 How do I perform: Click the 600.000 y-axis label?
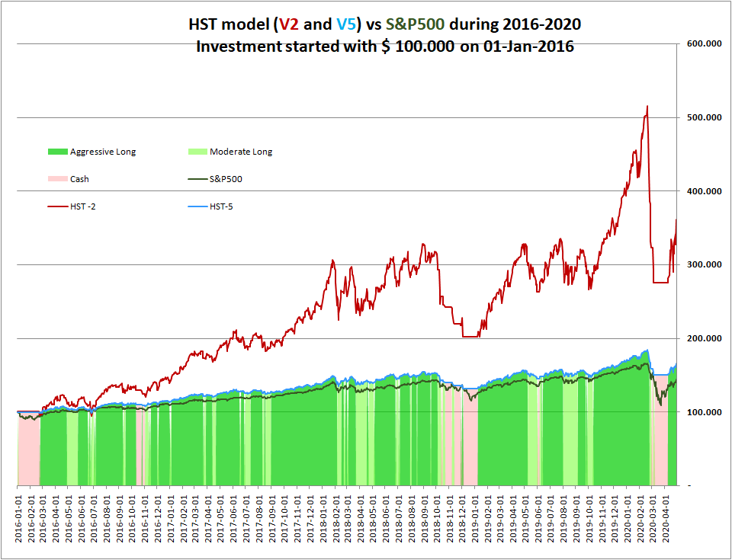point(705,43)
